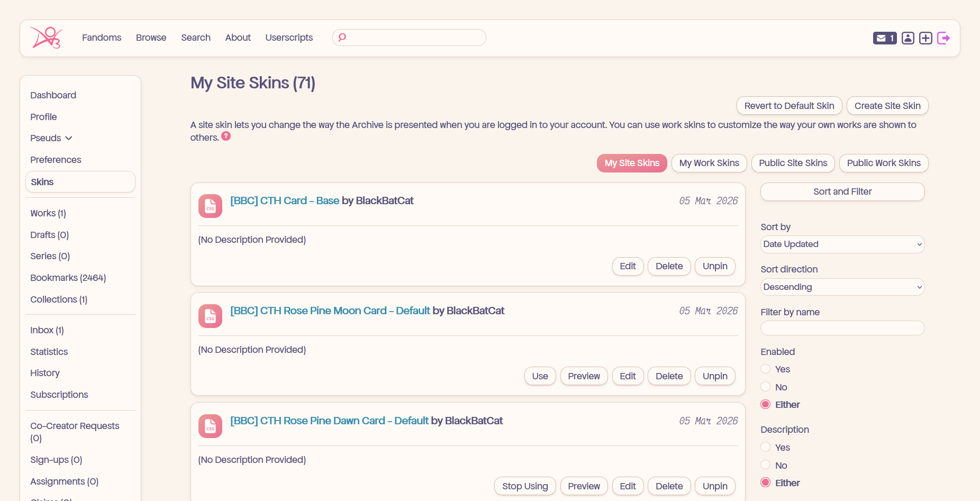Edit the Rose Pine Dawn Card skin

628,486
